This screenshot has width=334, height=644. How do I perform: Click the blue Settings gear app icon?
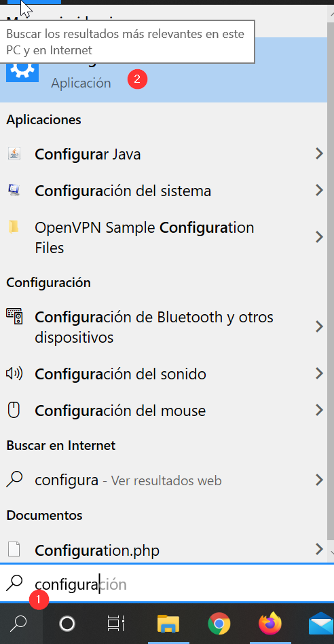(22, 70)
